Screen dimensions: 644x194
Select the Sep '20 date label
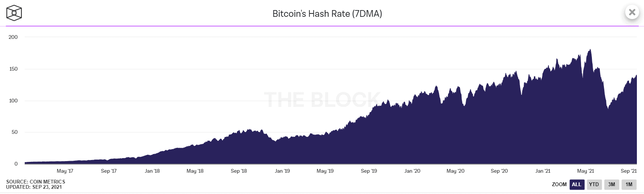point(499,171)
